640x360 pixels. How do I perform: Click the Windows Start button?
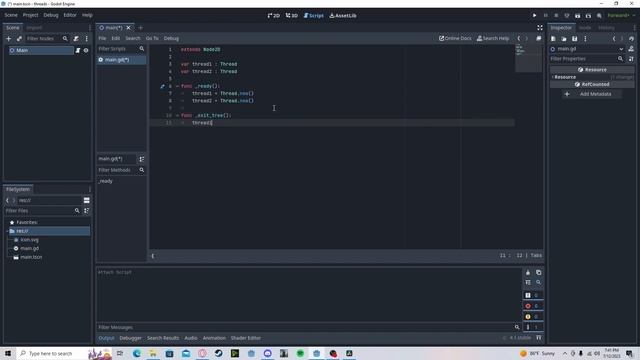coord(8,353)
